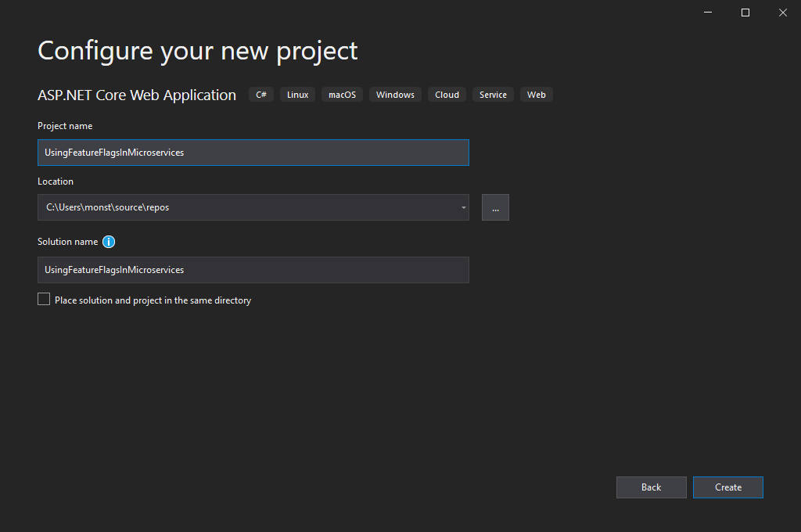Minimize the dialog window
Image resolution: width=801 pixels, height=532 pixels.
tap(707, 13)
